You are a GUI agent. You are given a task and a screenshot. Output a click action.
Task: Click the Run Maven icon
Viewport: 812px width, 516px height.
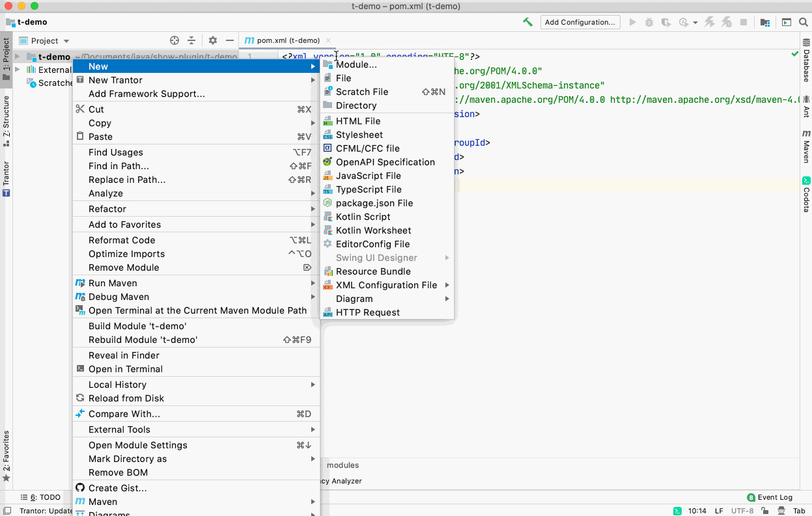(80, 283)
